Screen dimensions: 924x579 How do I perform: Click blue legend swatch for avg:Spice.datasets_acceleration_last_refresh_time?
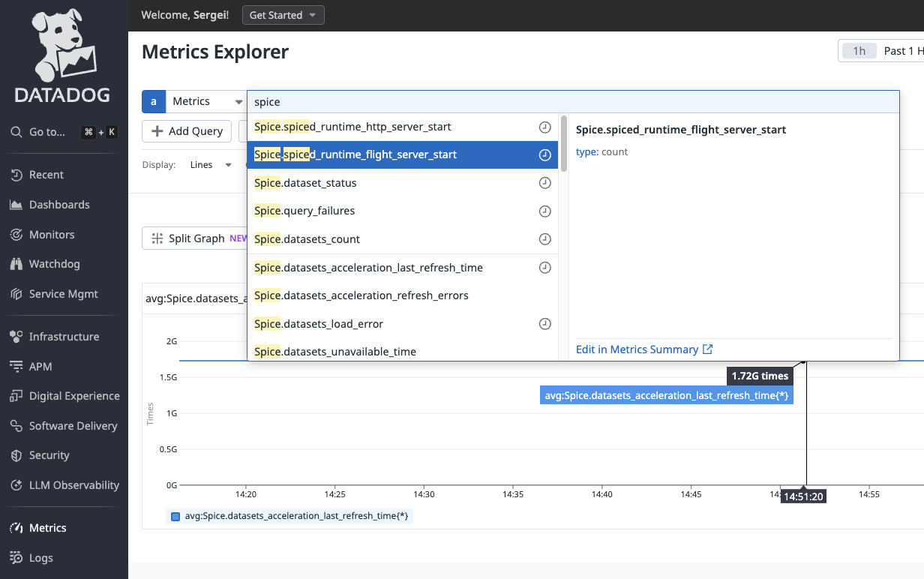point(175,516)
